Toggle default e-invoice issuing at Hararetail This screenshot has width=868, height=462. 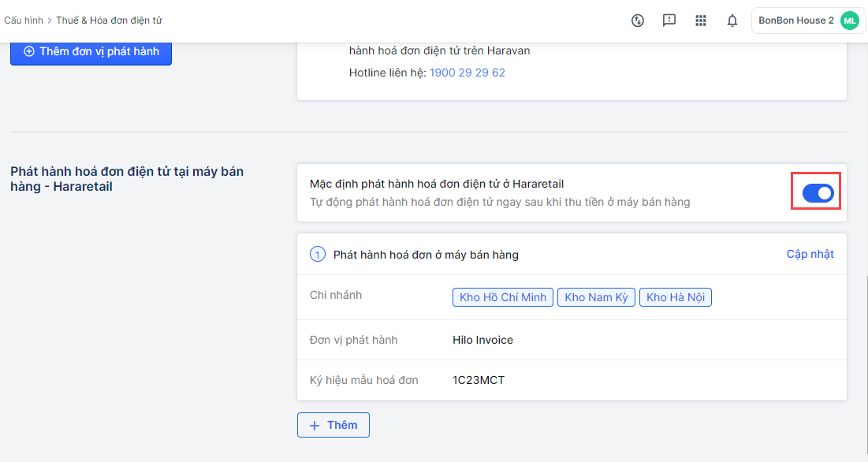tap(818, 193)
